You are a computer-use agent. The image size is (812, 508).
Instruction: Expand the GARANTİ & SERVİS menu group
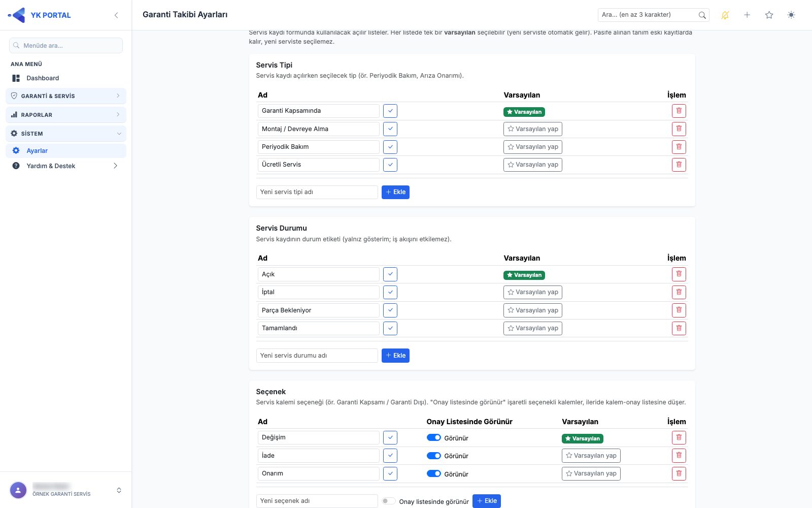66,96
